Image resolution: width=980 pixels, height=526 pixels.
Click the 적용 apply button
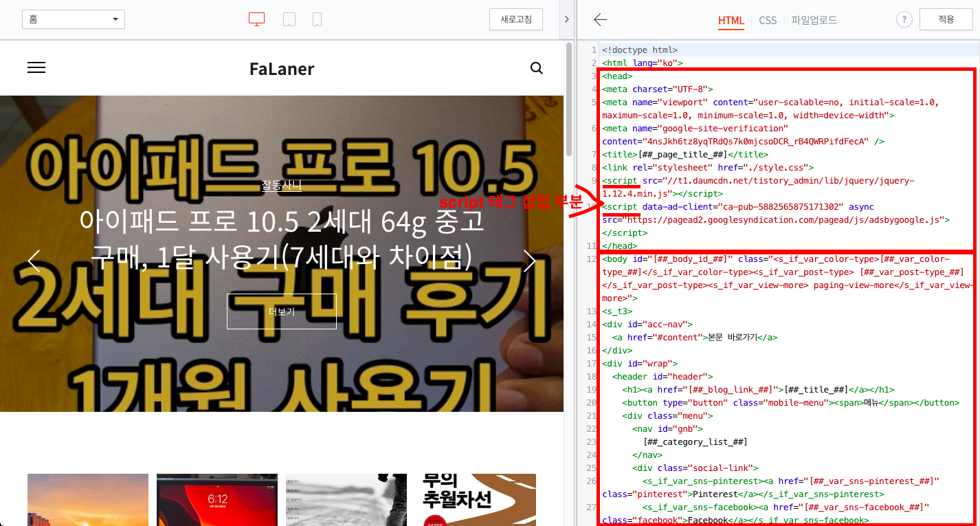coord(946,19)
